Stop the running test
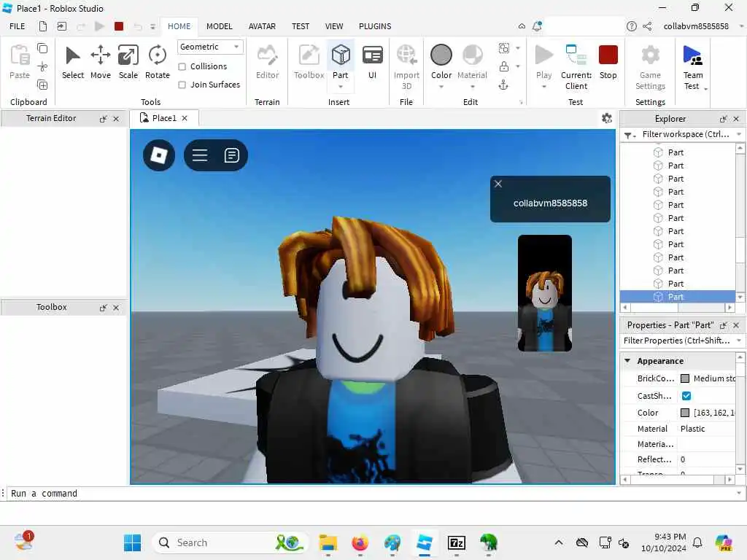Image resolution: width=747 pixels, height=560 pixels. point(608,62)
